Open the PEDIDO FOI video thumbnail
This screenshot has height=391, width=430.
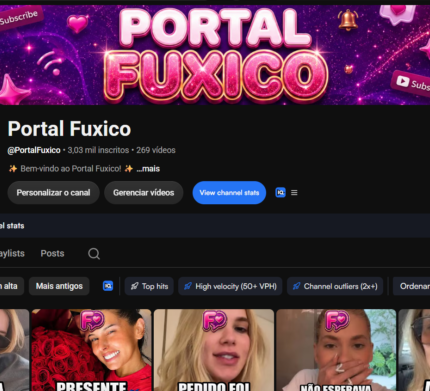tap(214, 350)
